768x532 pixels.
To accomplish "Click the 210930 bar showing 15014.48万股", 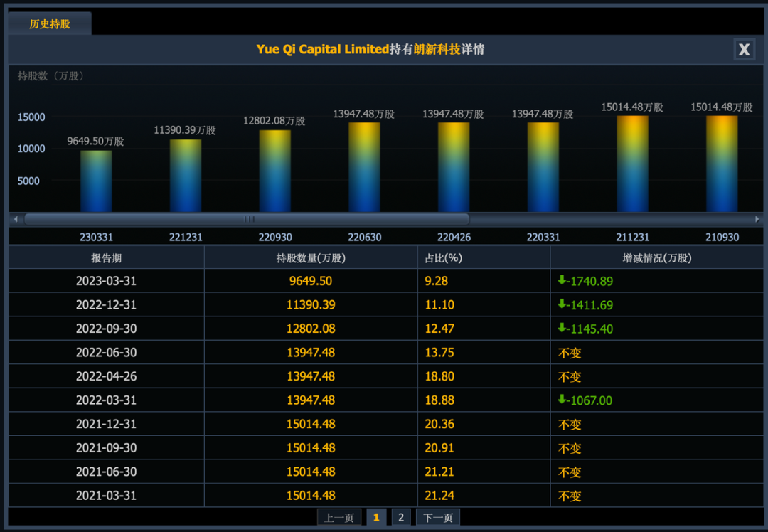I will coord(722,164).
